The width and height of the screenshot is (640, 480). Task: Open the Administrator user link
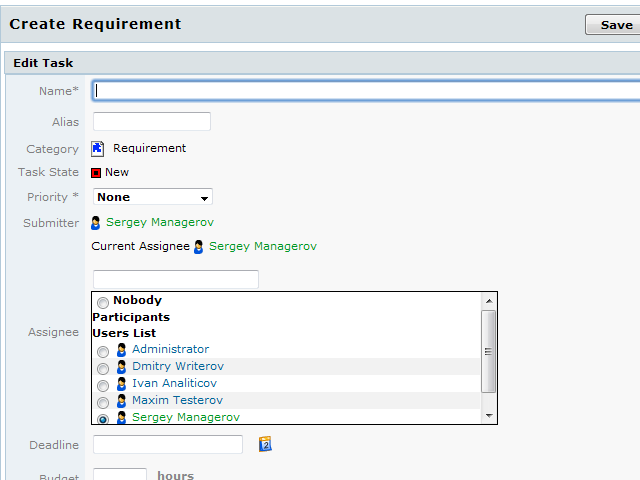pyautogui.click(x=171, y=349)
